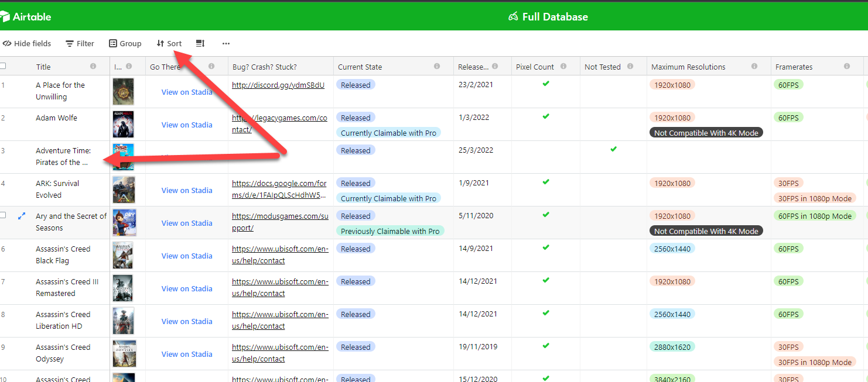868x382 pixels.
Task: Toggle Pixel Count check for Assassin's Creed III Remastered
Action: (x=546, y=280)
